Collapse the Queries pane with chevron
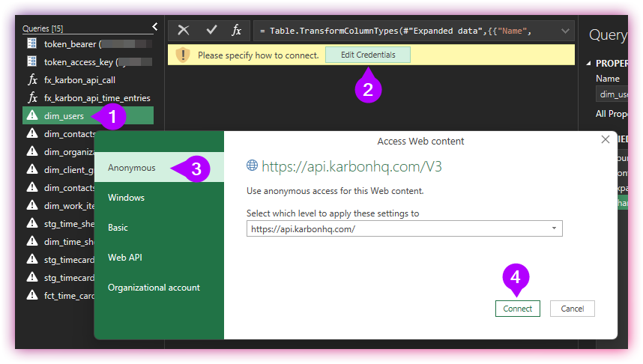This screenshot has width=643, height=364. tap(155, 27)
